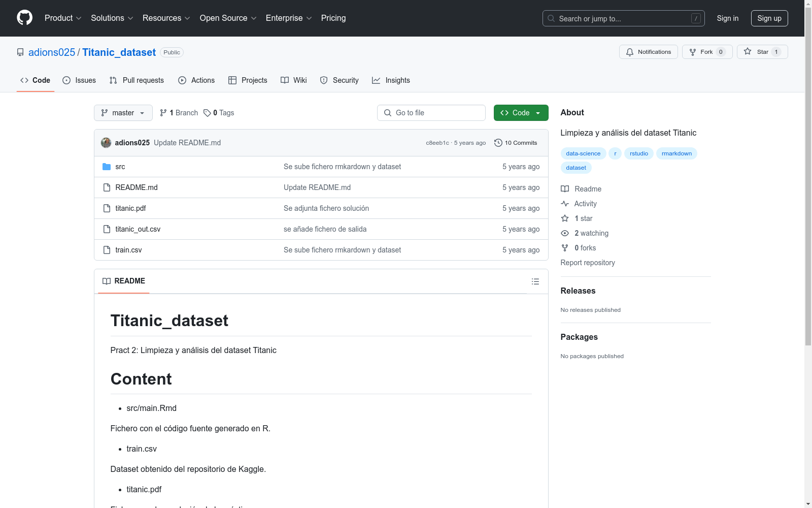Open the README outline list icon
This screenshot has height=508, width=812.
[535, 281]
